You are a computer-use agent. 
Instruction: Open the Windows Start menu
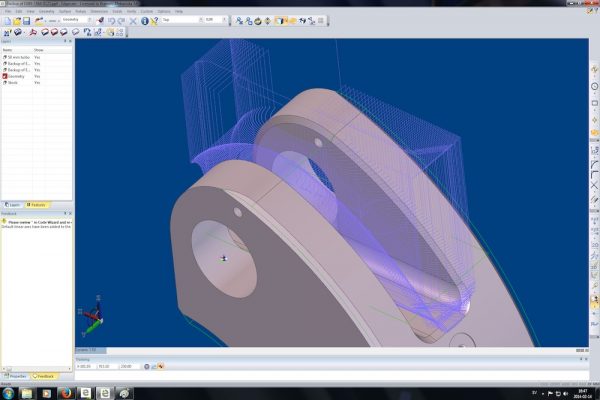coord(8,393)
